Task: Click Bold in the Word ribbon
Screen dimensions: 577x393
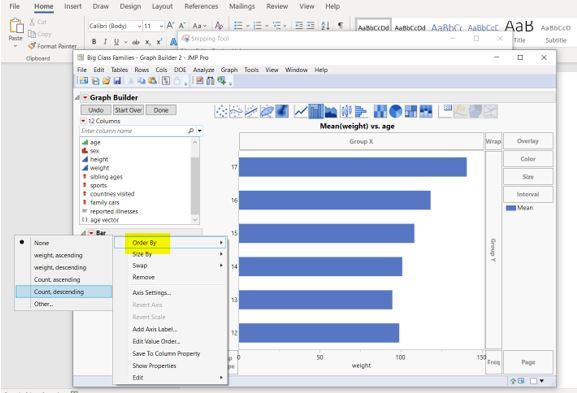Action: [x=94, y=42]
